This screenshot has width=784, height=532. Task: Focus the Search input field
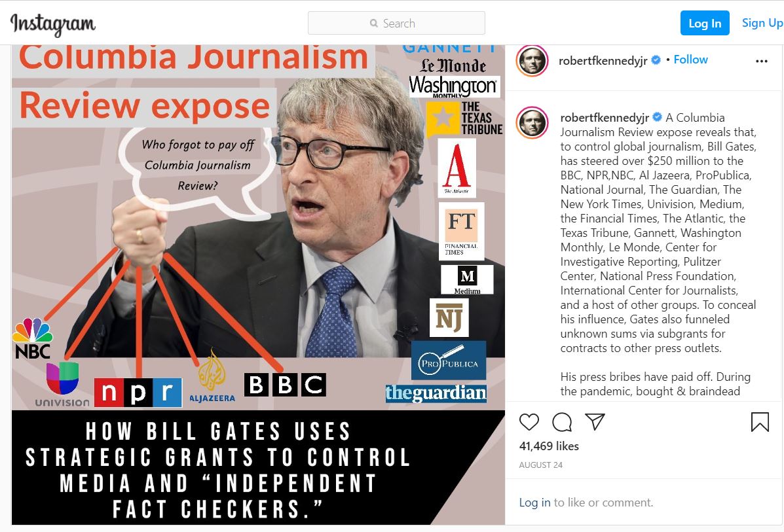coord(396,23)
